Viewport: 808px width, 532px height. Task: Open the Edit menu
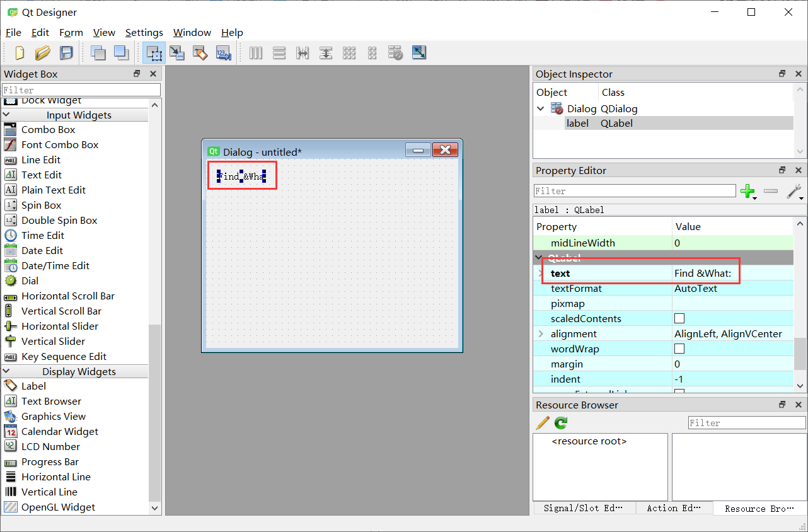(40, 33)
